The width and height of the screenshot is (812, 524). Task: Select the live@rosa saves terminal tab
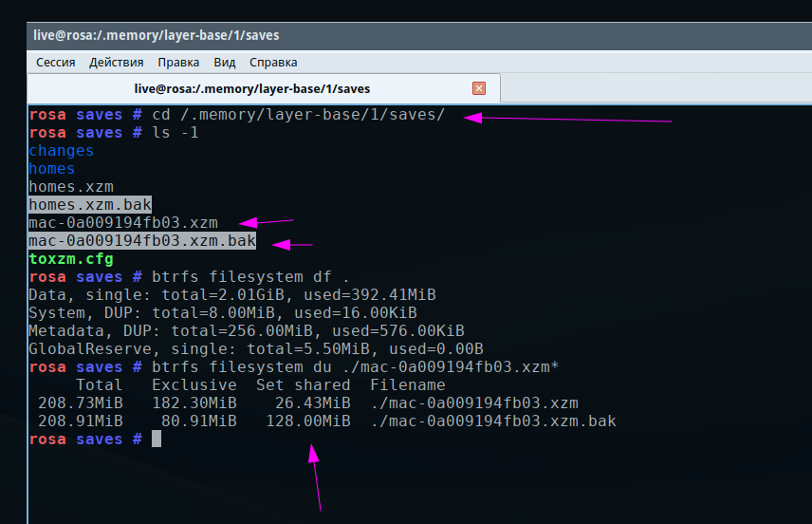(x=251, y=88)
